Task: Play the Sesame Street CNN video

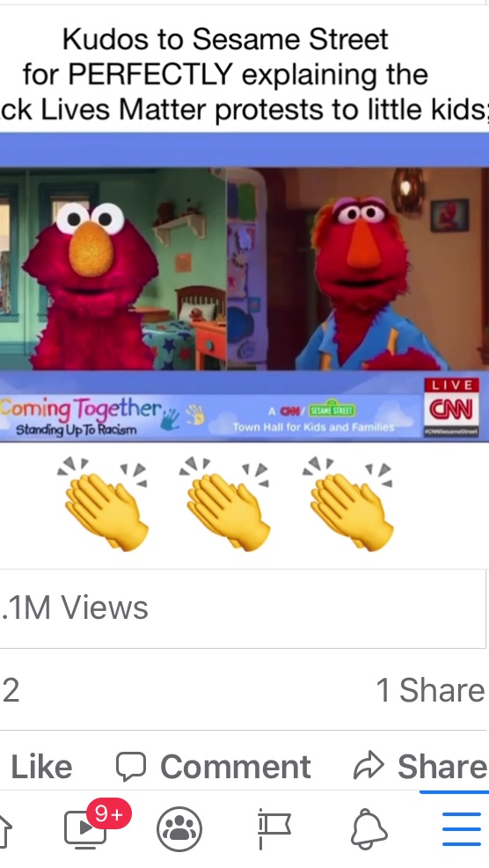Action: pos(244,287)
